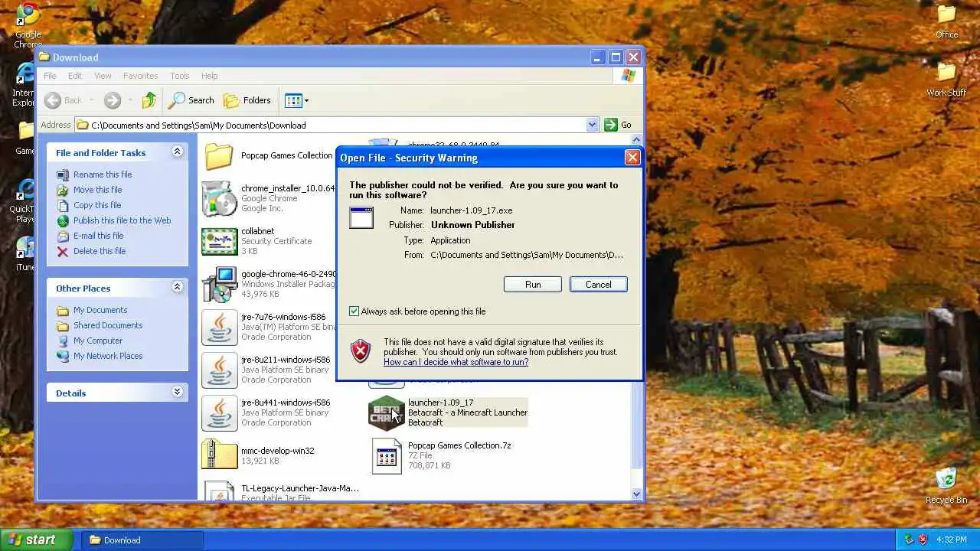Select the jre-7u76-windows-i586 Java icon
This screenshot has width=980, height=551.
pos(219,327)
